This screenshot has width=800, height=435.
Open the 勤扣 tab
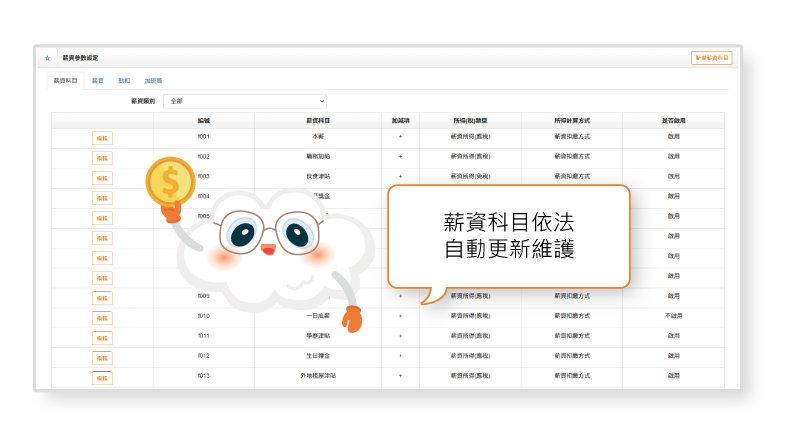pos(124,81)
